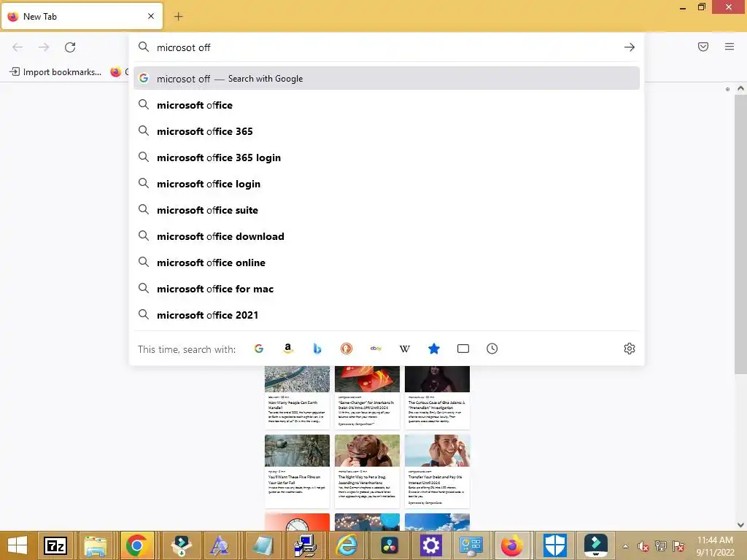The height and width of the screenshot is (560, 747).
Task: Open the blue shield security app
Action: [x=554, y=545]
